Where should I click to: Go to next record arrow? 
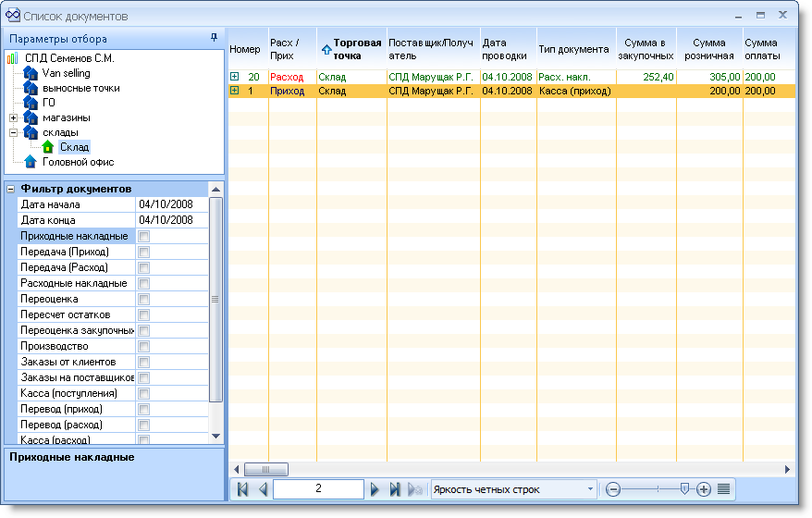click(x=375, y=489)
